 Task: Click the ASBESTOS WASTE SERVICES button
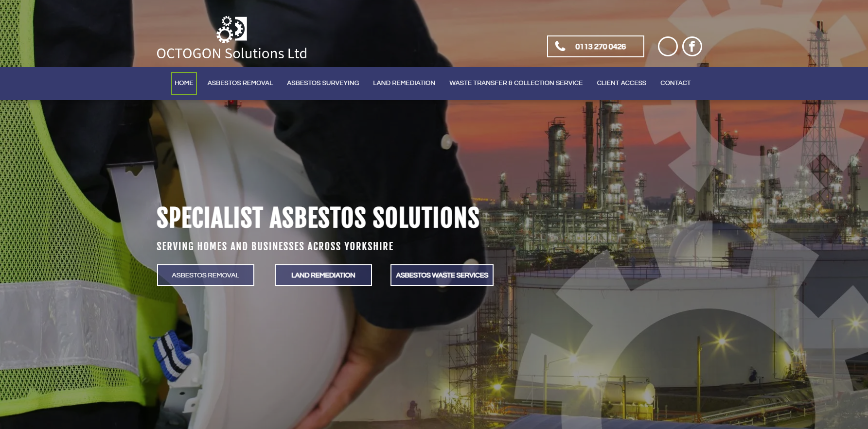tap(442, 275)
